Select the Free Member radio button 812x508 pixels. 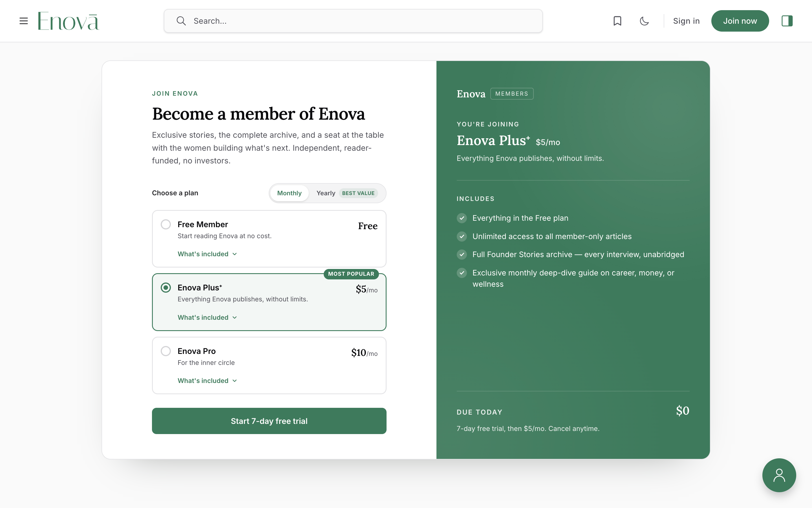coord(166,224)
